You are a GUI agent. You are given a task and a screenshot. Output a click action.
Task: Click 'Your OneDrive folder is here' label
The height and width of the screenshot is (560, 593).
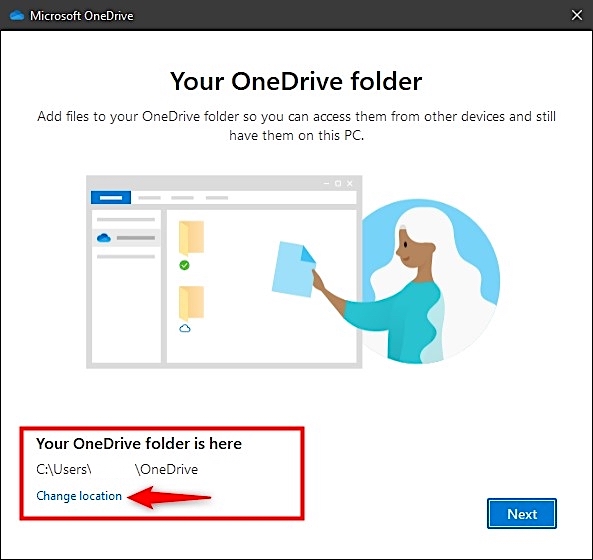(x=139, y=444)
